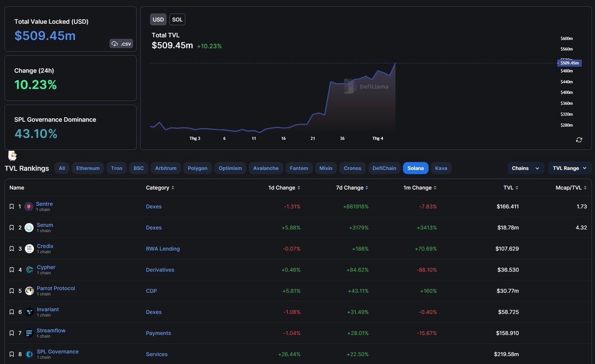Screen dimensions: 595x364
Task: Select the active Solana chain filter
Action: (416, 168)
